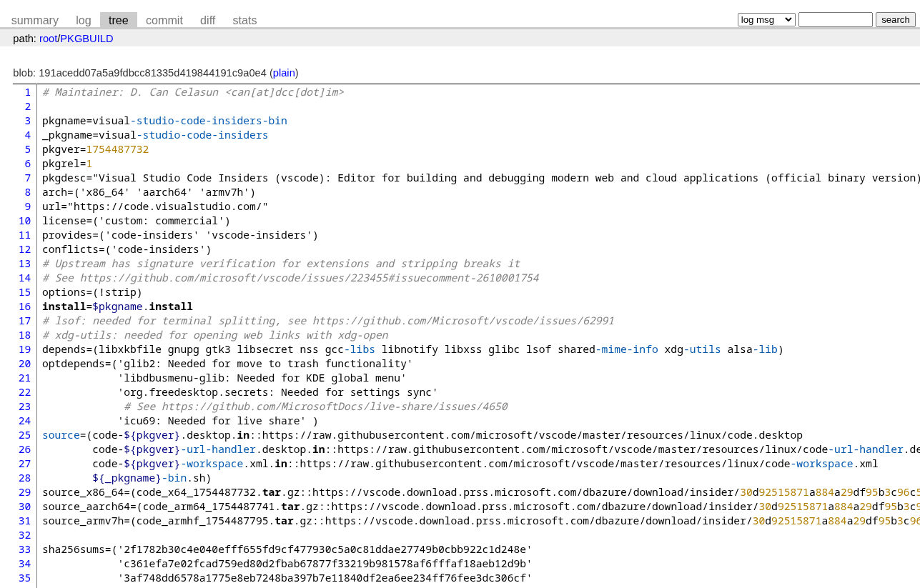Go to the diff tab

(x=207, y=20)
